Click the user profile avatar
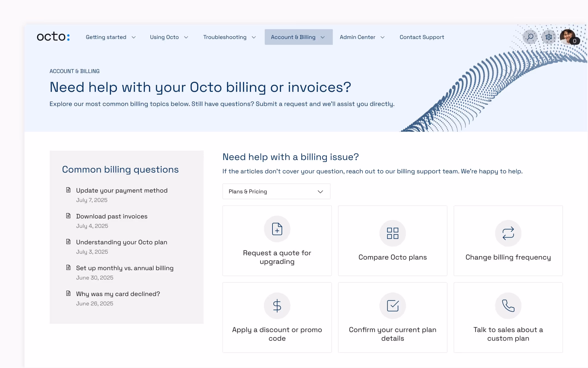Screen dimensions: 588x368 coord(568,37)
